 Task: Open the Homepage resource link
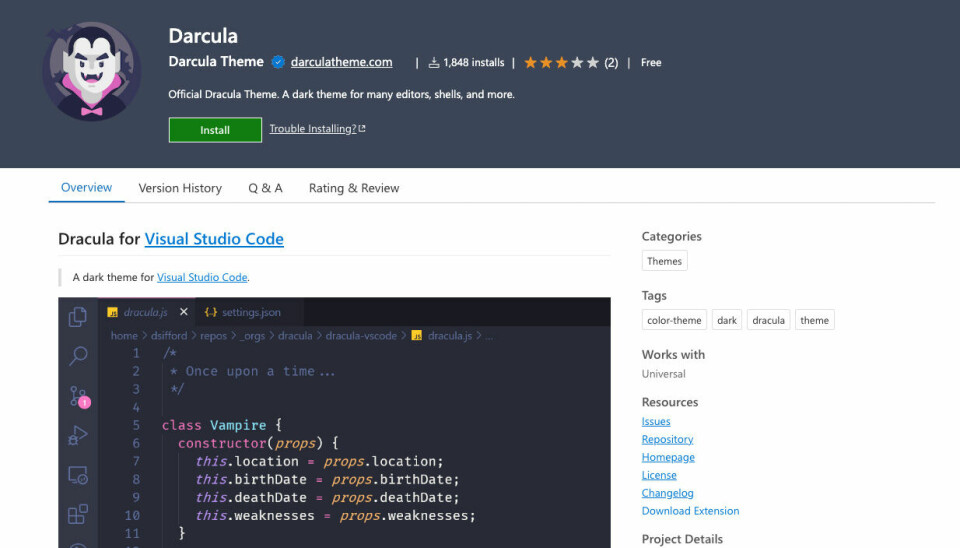tap(668, 457)
